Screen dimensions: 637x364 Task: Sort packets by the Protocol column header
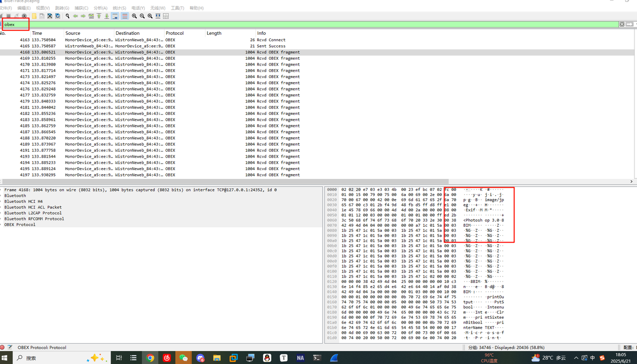pos(175,33)
